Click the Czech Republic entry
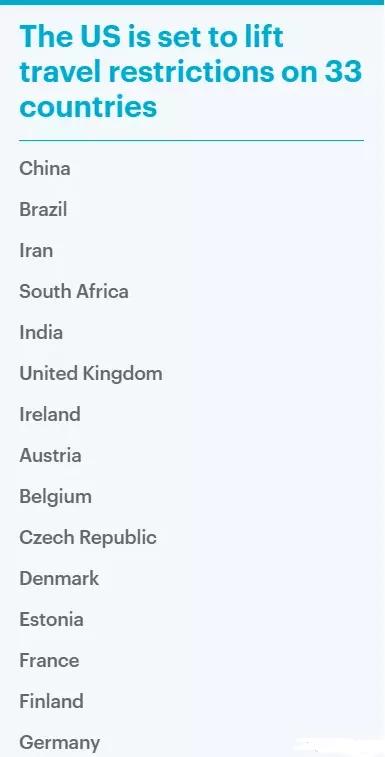 coord(88,538)
